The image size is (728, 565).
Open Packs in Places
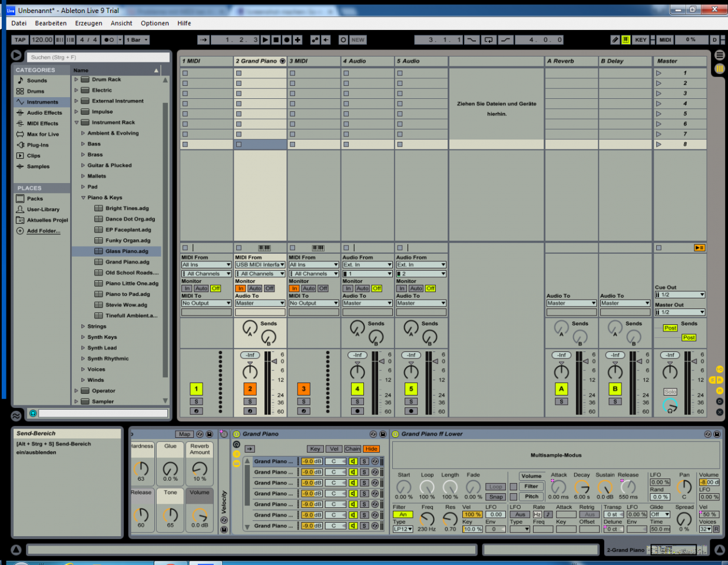pos(35,199)
